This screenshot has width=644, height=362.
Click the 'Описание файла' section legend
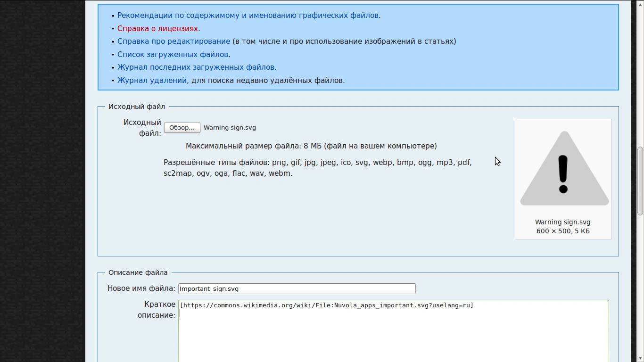click(138, 272)
